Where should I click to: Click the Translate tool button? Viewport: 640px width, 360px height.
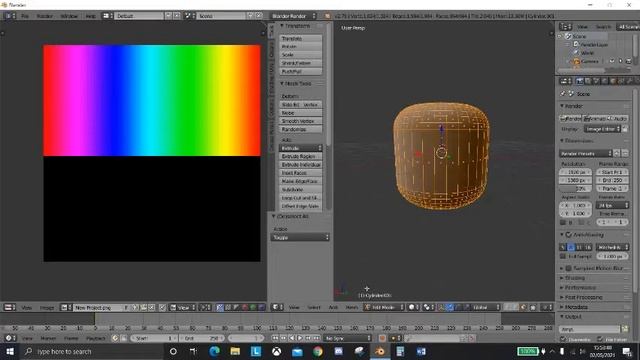tap(301, 38)
